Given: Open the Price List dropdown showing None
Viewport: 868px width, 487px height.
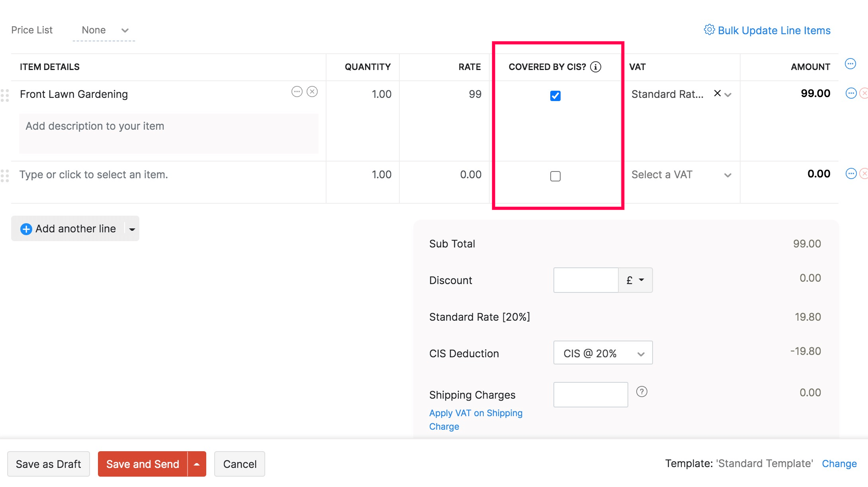Looking at the screenshot, I should [104, 30].
